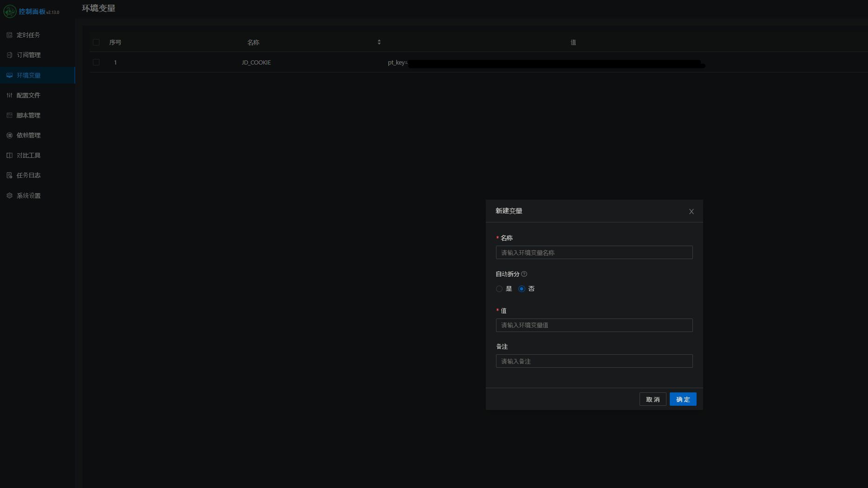Image resolution: width=868 pixels, height=488 pixels.
Task: Close the 新建变量 dialog with X
Action: point(691,212)
